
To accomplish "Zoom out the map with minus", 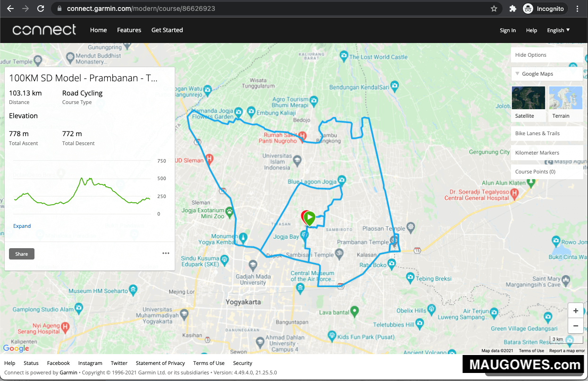I will click(576, 326).
